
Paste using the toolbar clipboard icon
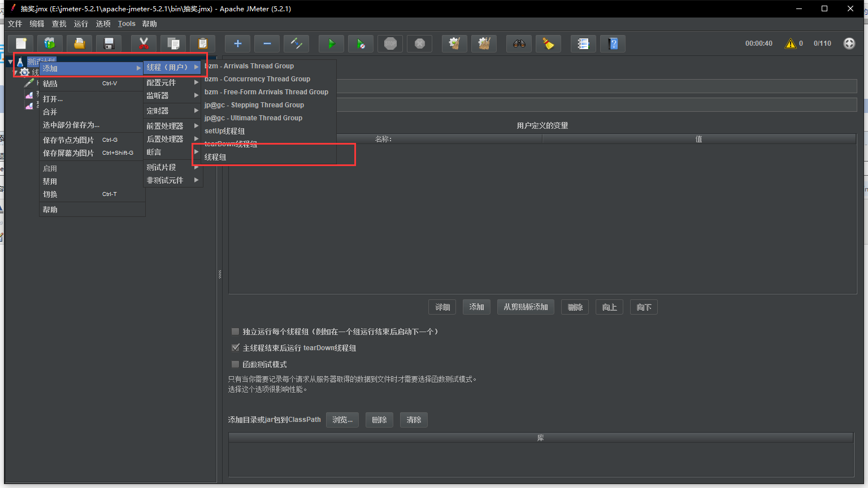pos(203,43)
